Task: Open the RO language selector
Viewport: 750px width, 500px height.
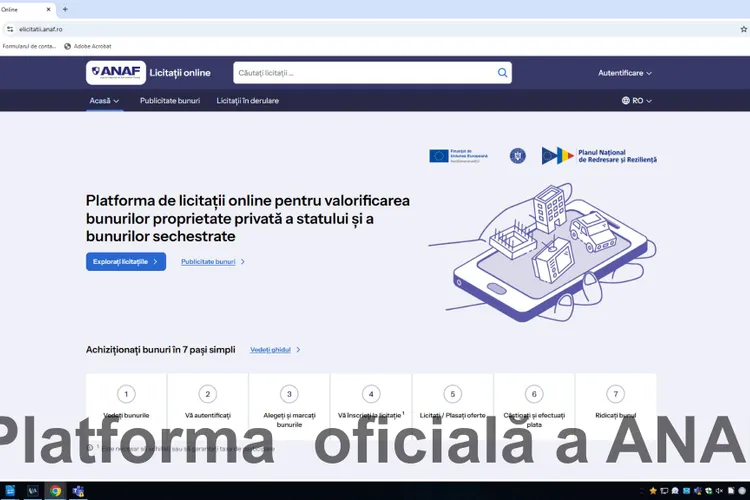Action: [637, 100]
